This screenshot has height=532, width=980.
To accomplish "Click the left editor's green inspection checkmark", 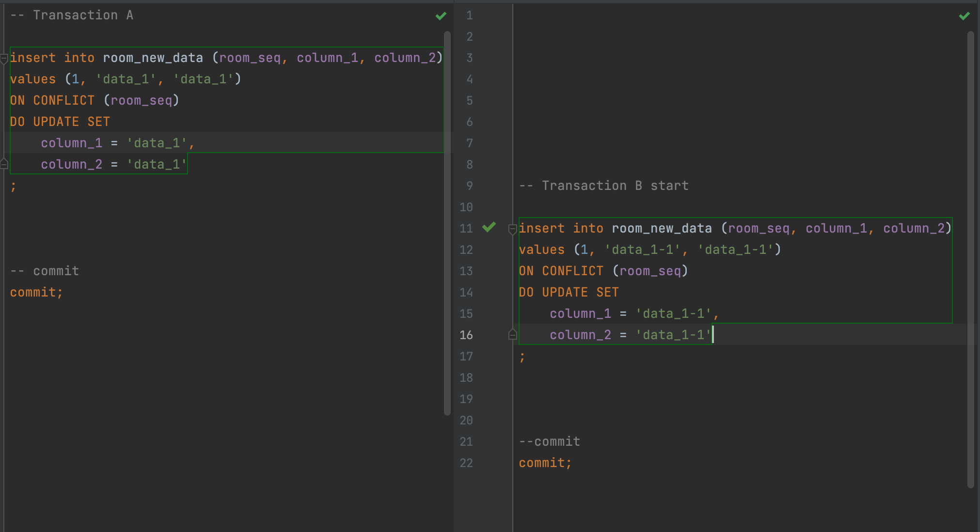I will pos(441,16).
